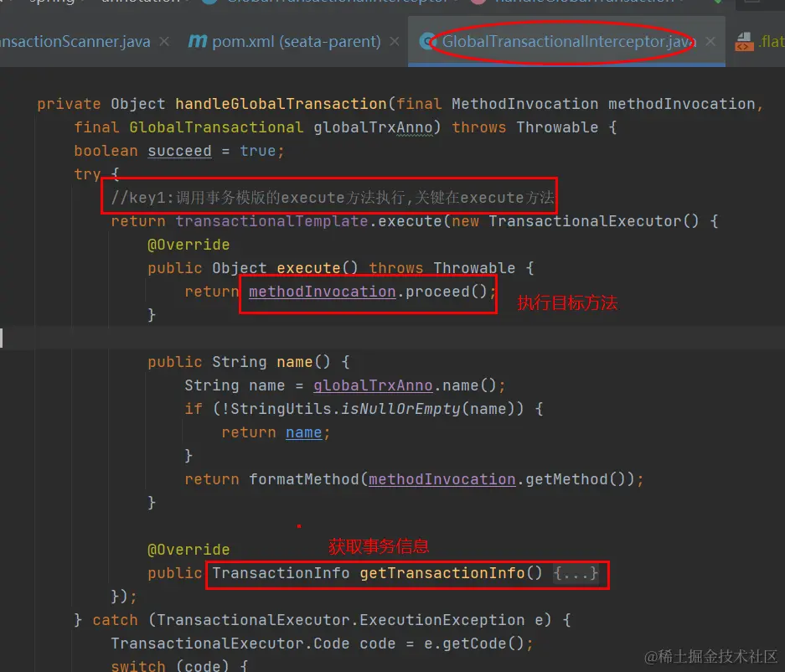Close the GlobalTransactionalInterceptor.java tab

(710, 42)
